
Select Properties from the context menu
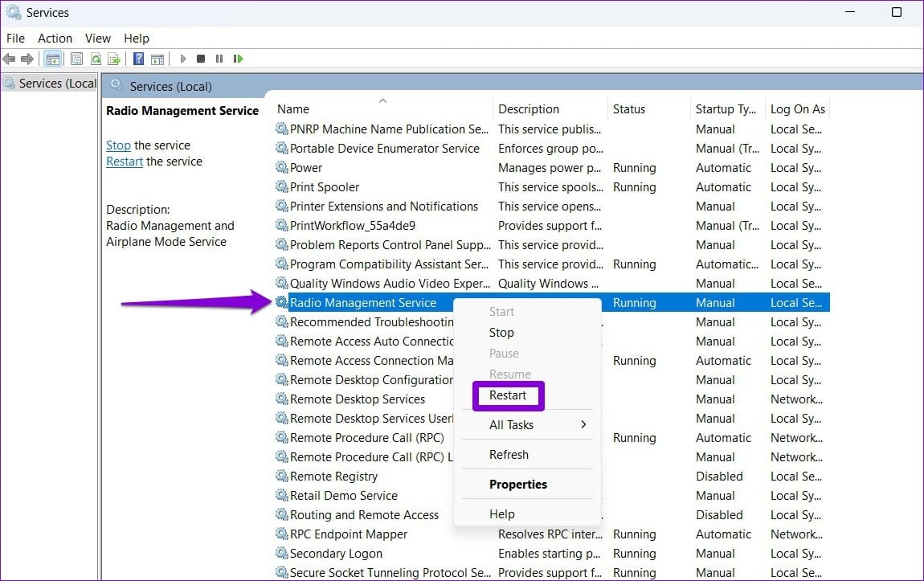[518, 485]
